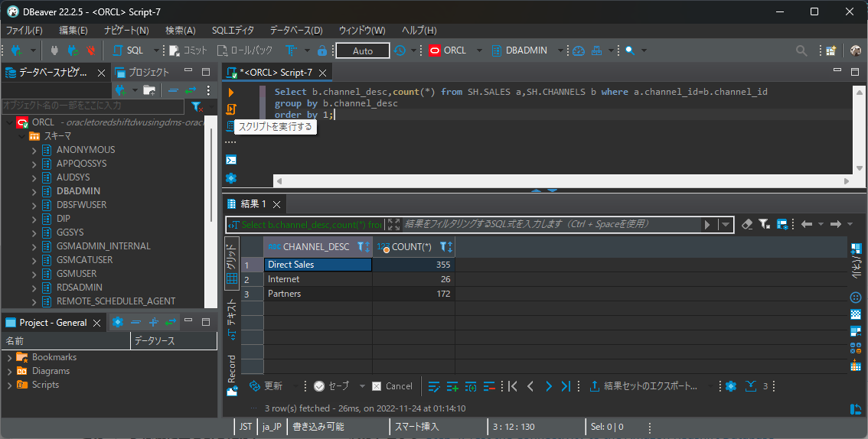Open the editor settings gear icon
The image size is (868, 439).
pos(231,178)
